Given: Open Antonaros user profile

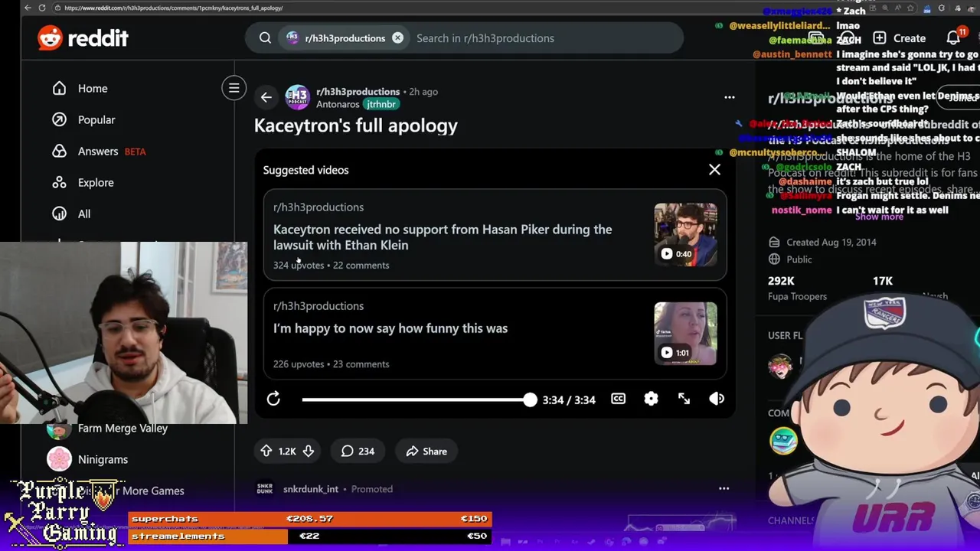Looking at the screenshot, I should pos(338,104).
